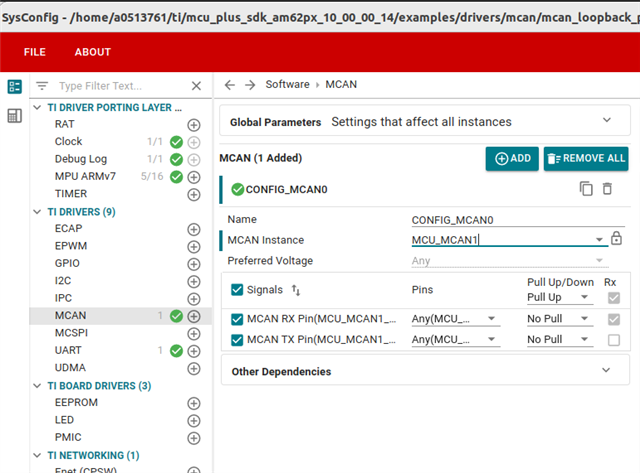640x473 pixels.
Task: Open the MCAN Instance dropdown
Action: pos(599,240)
